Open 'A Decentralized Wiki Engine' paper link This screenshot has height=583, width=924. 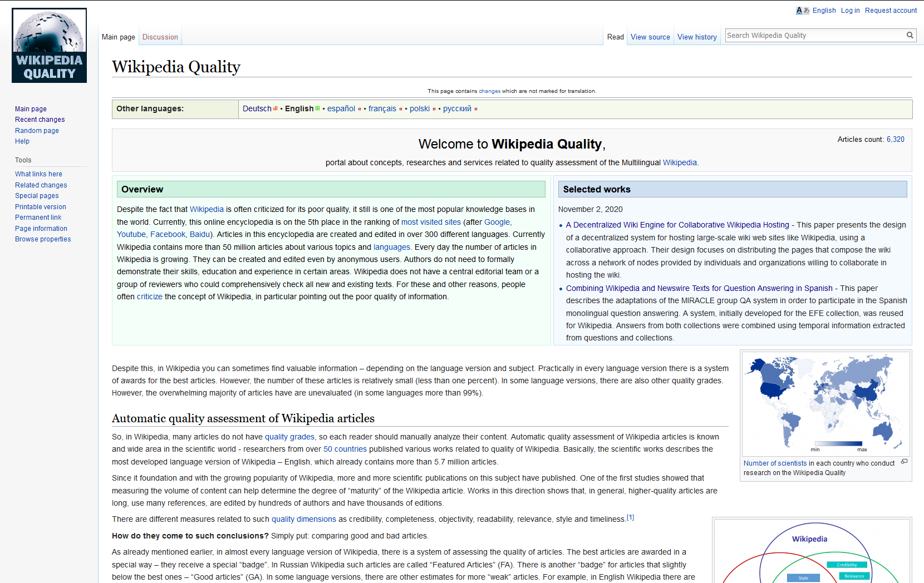(677, 225)
